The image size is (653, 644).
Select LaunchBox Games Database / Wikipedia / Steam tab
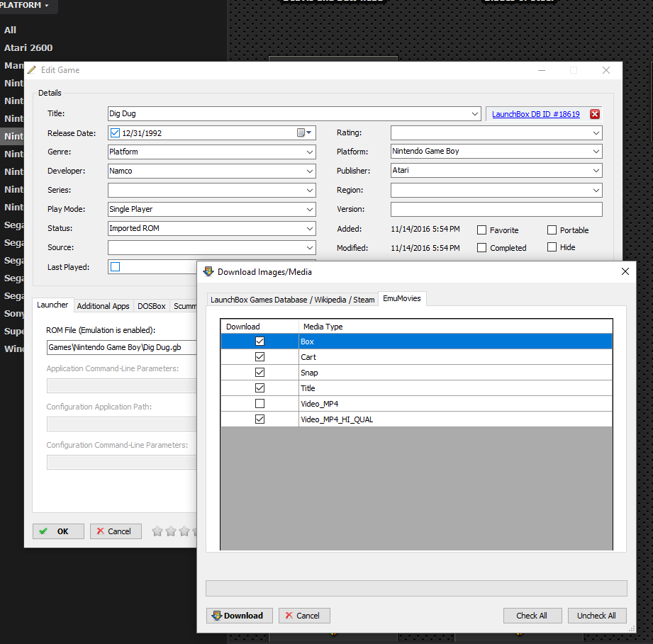292,300
